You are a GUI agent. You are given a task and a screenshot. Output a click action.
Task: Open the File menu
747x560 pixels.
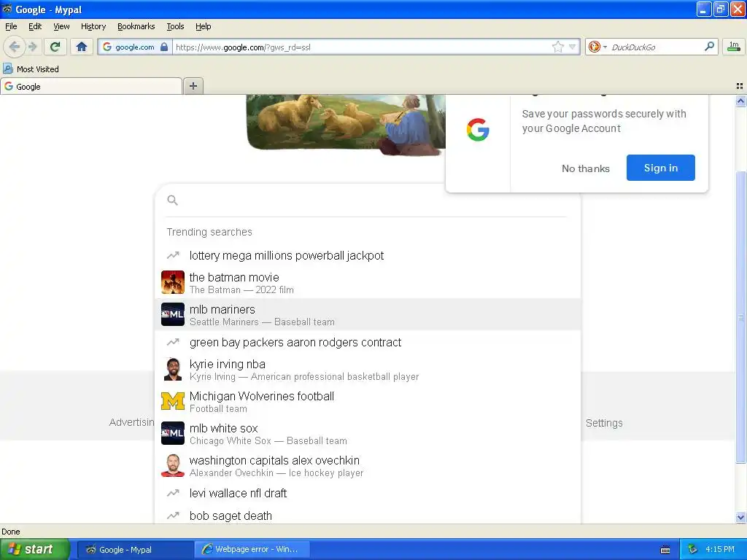pyautogui.click(x=11, y=26)
